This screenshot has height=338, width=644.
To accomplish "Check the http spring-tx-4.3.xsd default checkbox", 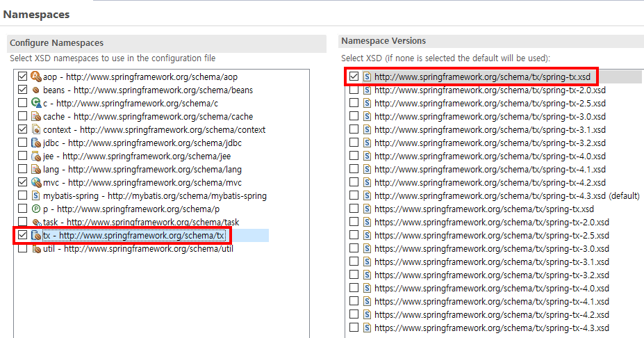I will pyautogui.click(x=354, y=195).
